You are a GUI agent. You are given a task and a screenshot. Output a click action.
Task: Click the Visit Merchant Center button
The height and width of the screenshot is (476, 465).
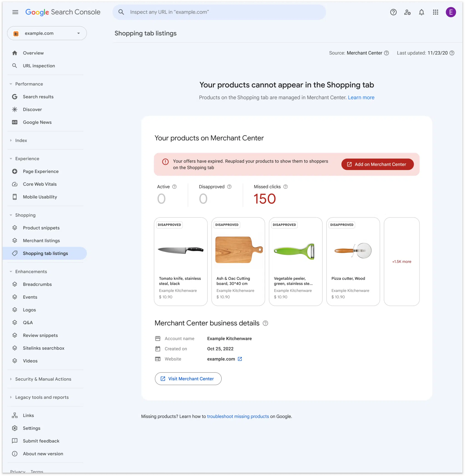click(x=188, y=378)
